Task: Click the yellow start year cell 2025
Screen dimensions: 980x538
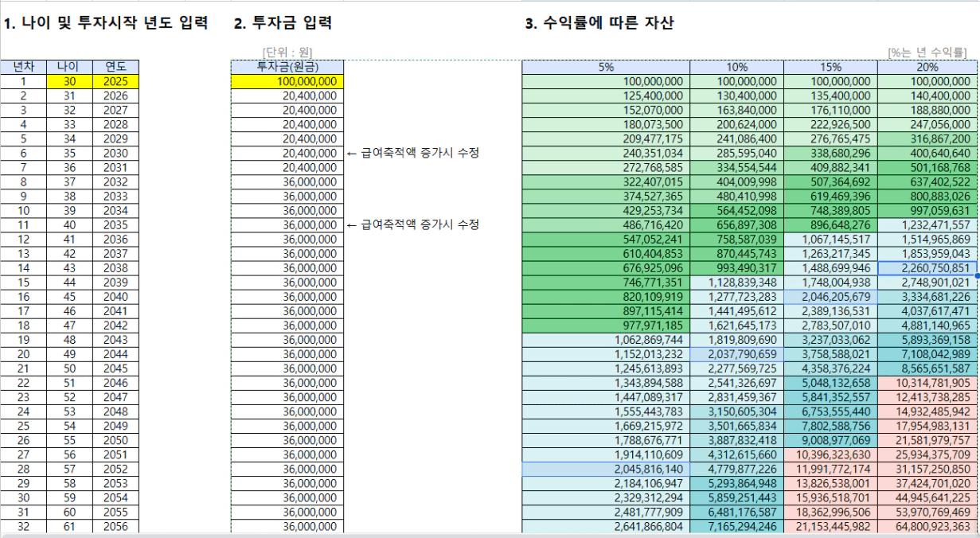Action: tap(115, 81)
